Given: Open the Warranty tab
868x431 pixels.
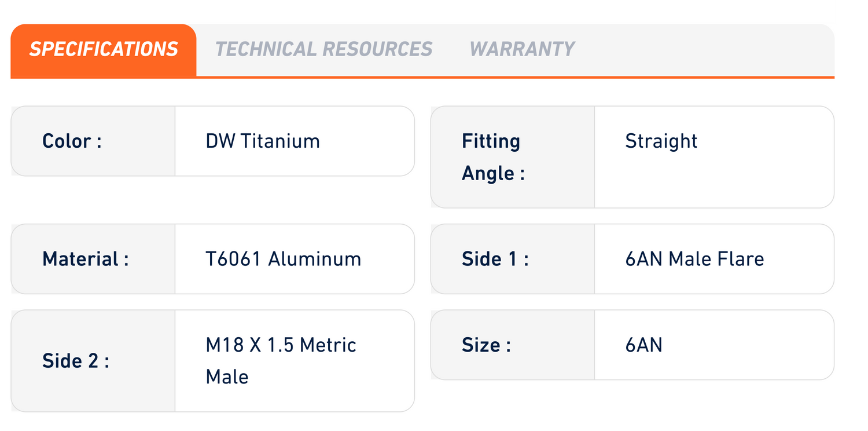Looking at the screenshot, I should (522, 49).
